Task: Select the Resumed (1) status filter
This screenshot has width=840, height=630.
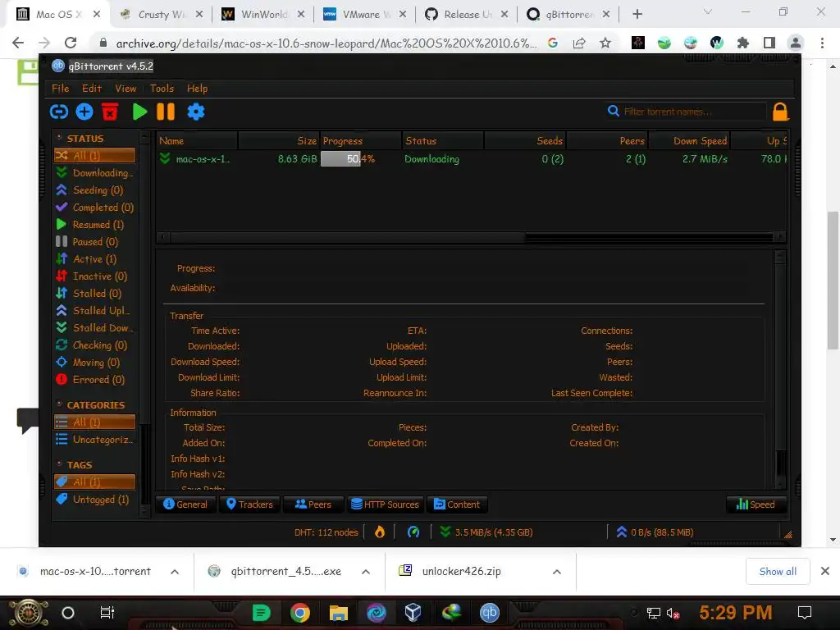Action: pyautogui.click(x=95, y=225)
